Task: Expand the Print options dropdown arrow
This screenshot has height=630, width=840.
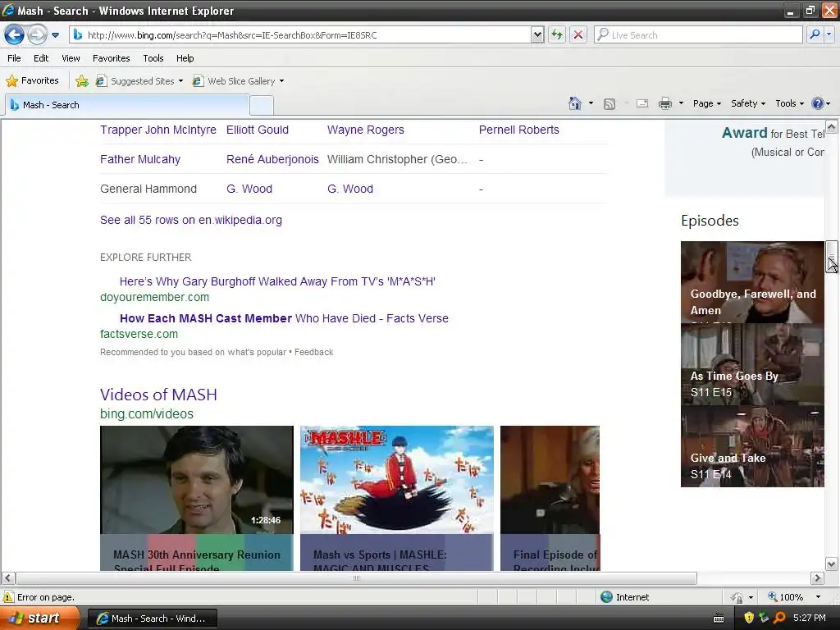Action: point(681,103)
